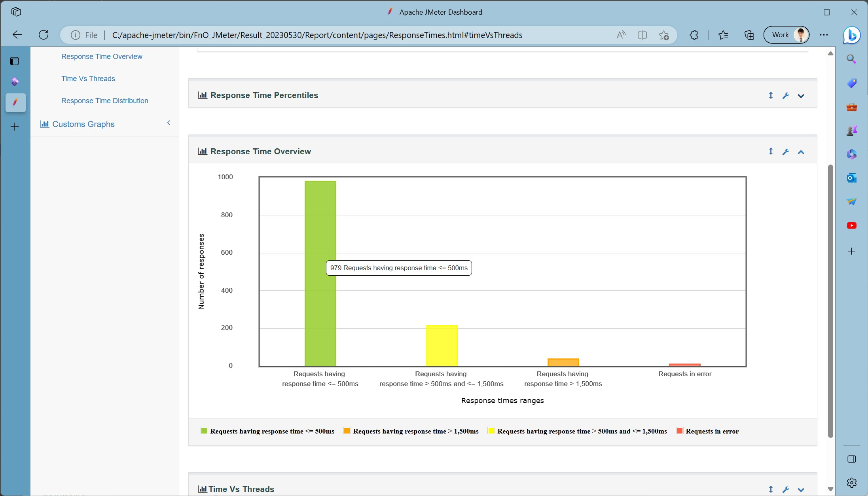Toggle legend series response time > 1,500ms
The height and width of the screenshot is (496, 868).
[x=411, y=431]
